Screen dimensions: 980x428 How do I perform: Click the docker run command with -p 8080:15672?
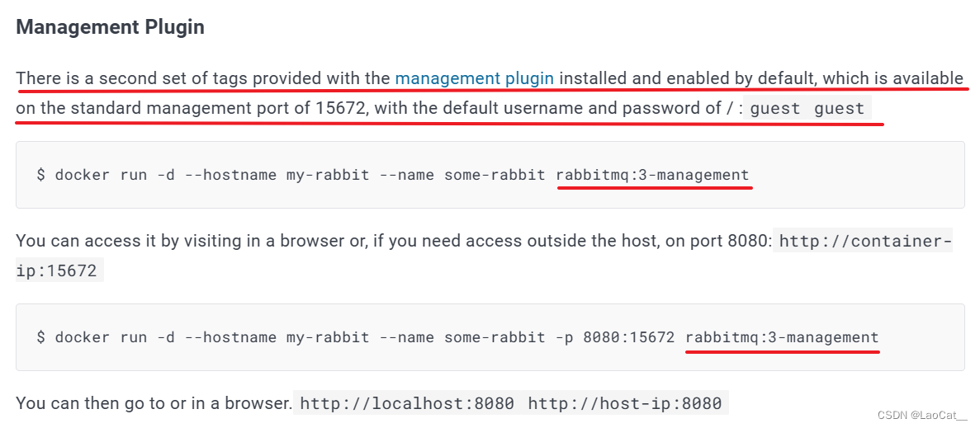(x=457, y=337)
